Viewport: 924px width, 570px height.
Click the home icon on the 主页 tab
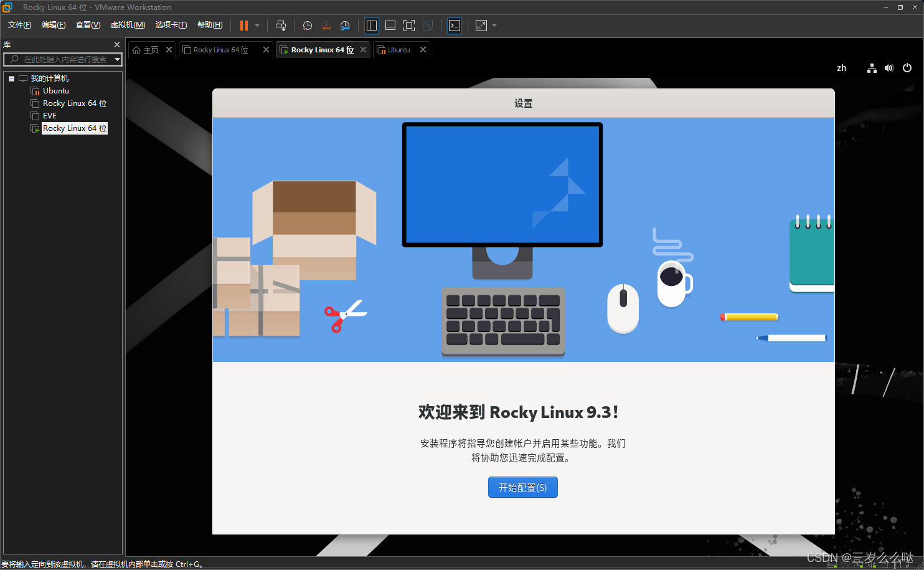(136, 50)
